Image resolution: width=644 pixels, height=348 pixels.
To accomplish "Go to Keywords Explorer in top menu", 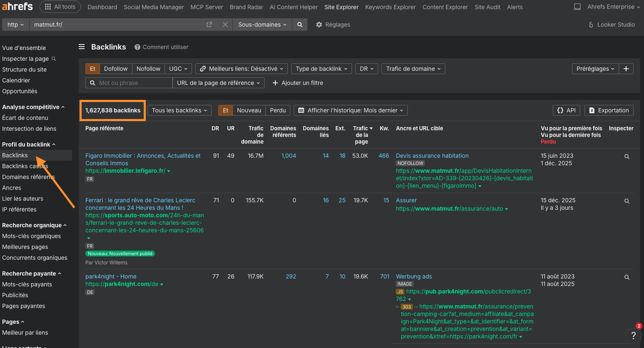I will click(x=390, y=7).
